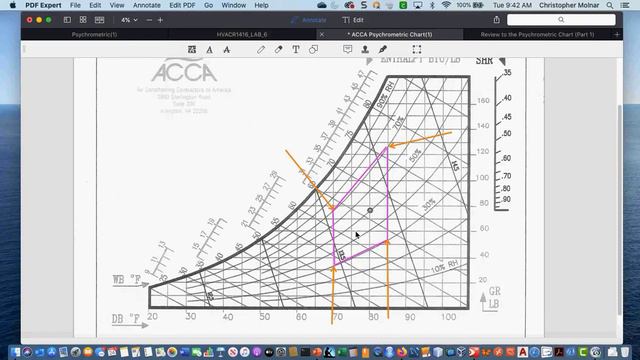640x360 pixels.
Task: Switch to Annotate mode
Action: tap(309, 20)
